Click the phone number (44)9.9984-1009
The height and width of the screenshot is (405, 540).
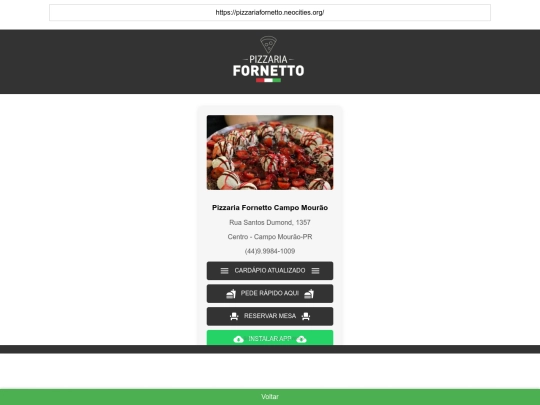click(270, 251)
